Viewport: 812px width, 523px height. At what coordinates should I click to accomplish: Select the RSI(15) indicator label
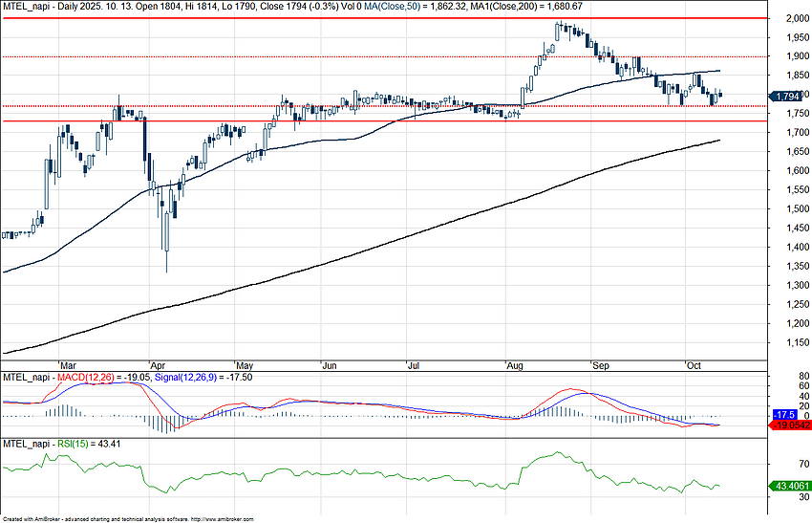click(x=69, y=444)
